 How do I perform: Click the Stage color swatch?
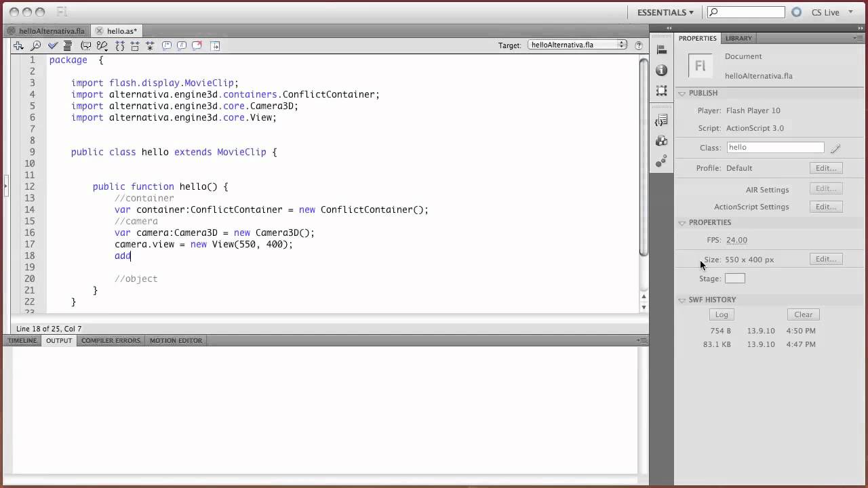pos(734,279)
